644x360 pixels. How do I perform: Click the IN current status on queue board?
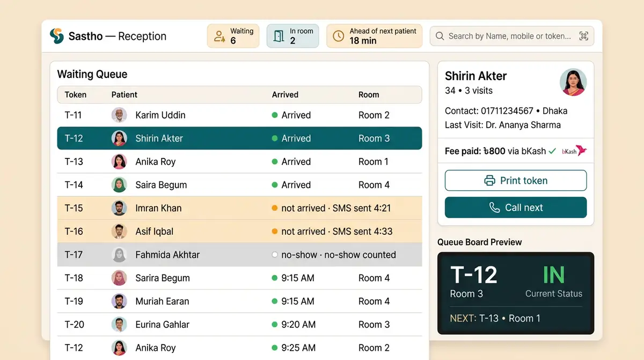tap(553, 275)
